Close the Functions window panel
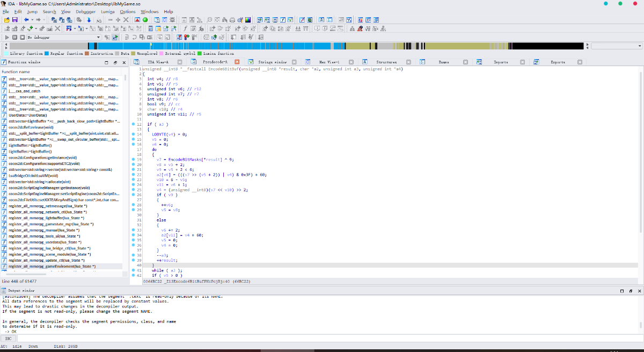The width and height of the screenshot is (644, 352). 123,62
